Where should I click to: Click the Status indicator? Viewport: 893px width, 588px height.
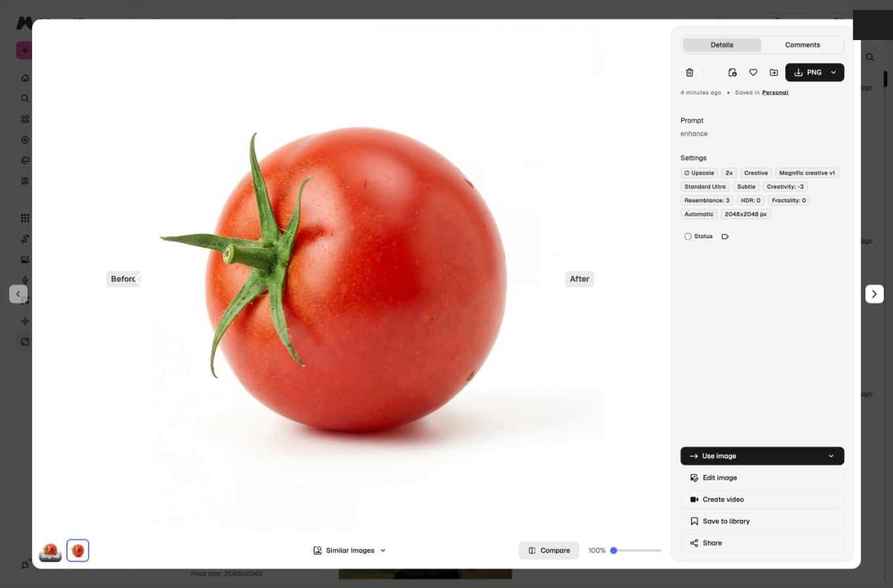698,236
